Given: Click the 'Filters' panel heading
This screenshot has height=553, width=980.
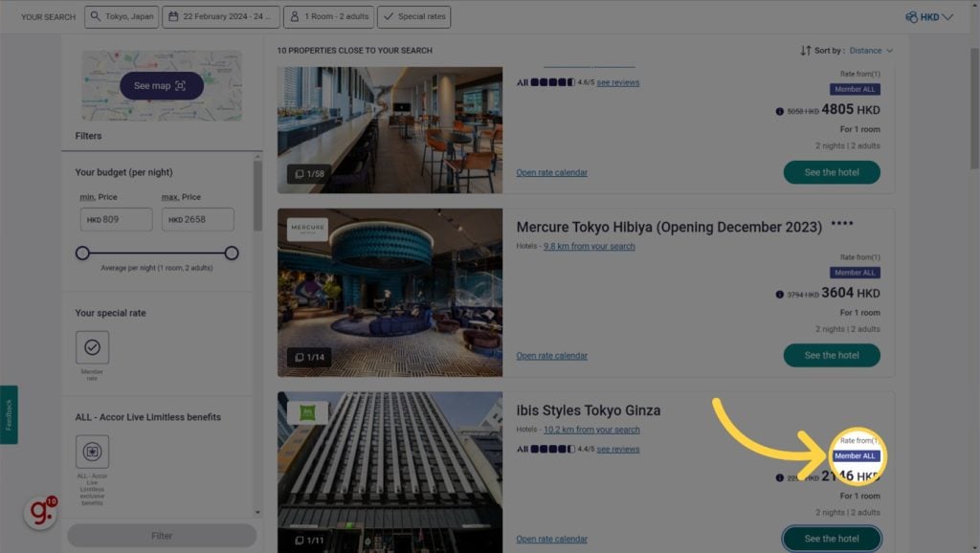Looking at the screenshot, I should [x=88, y=136].
